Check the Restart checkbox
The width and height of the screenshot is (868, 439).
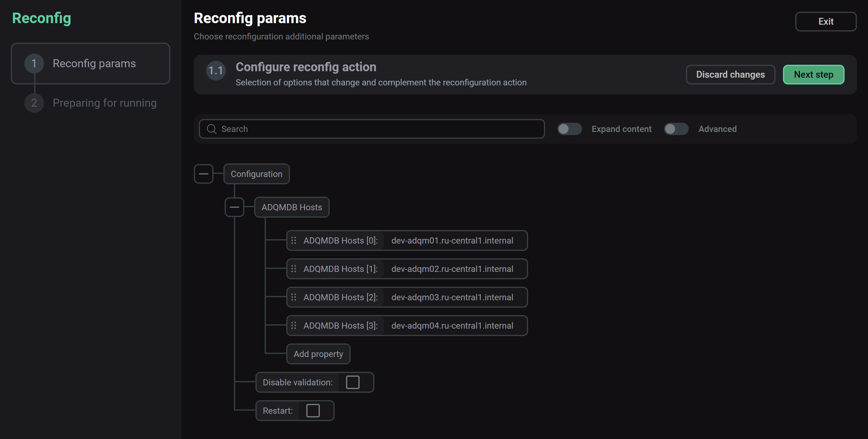pos(313,411)
